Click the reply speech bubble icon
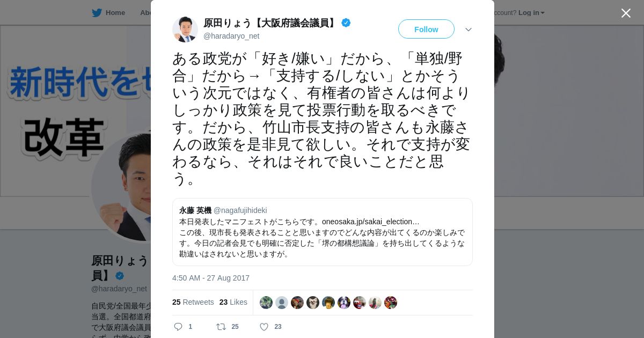 pyautogui.click(x=179, y=327)
